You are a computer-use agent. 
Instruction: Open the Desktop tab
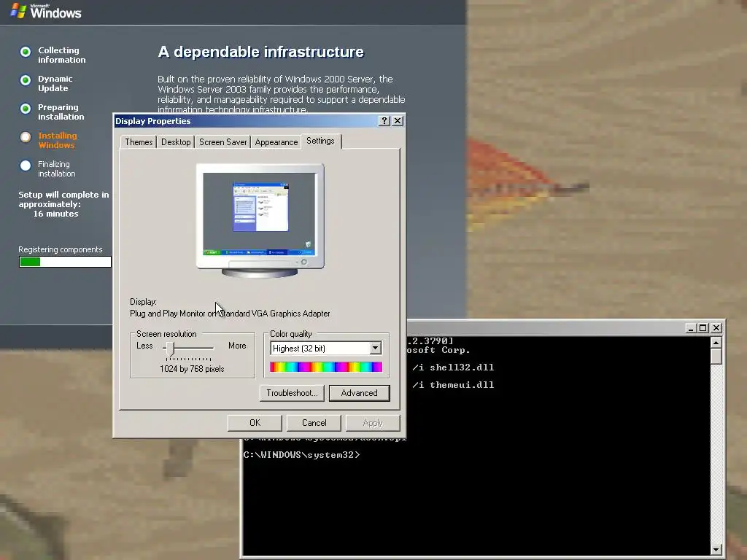coord(176,142)
